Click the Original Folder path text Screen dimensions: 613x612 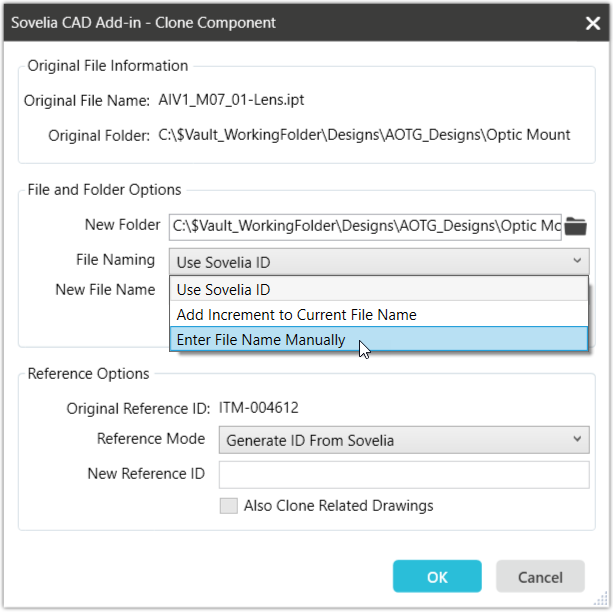(364, 135)
